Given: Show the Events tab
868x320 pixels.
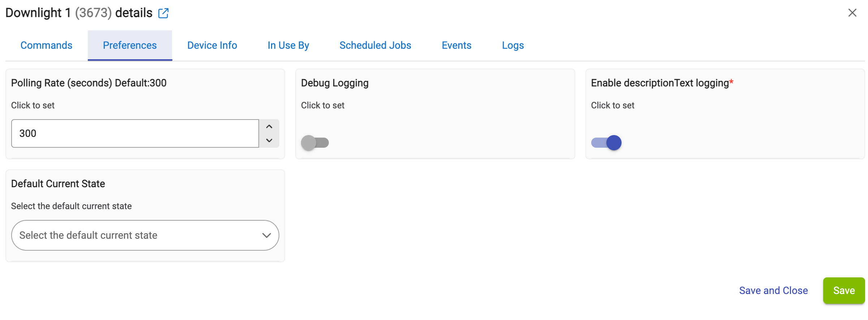Looking at the screenshot, I should [456, 46].
